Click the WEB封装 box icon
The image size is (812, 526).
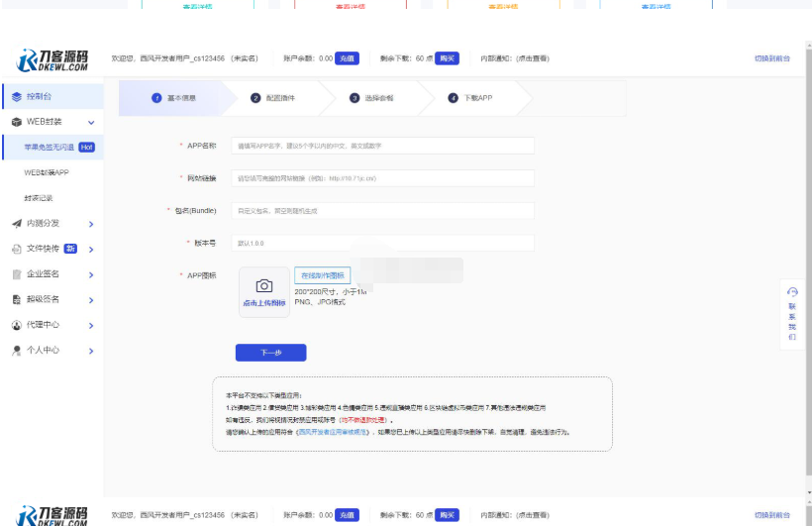coord(17,122)
